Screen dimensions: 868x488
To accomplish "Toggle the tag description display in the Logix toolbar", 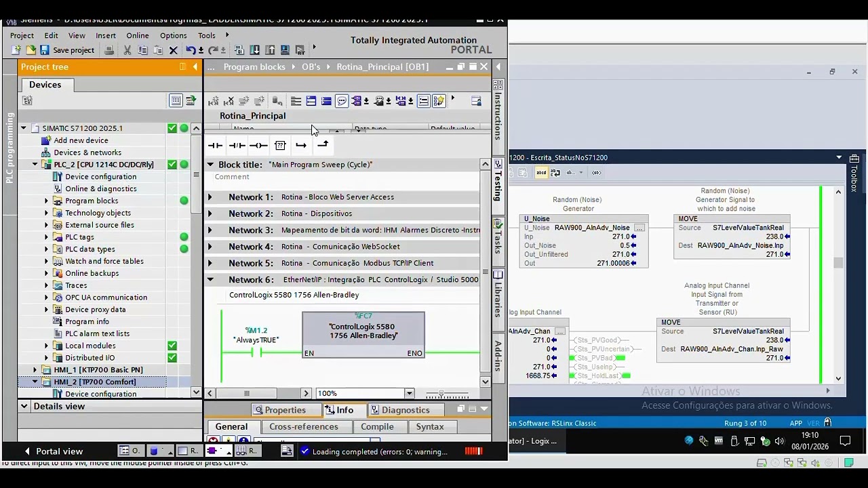I will (x=541, y=173).
